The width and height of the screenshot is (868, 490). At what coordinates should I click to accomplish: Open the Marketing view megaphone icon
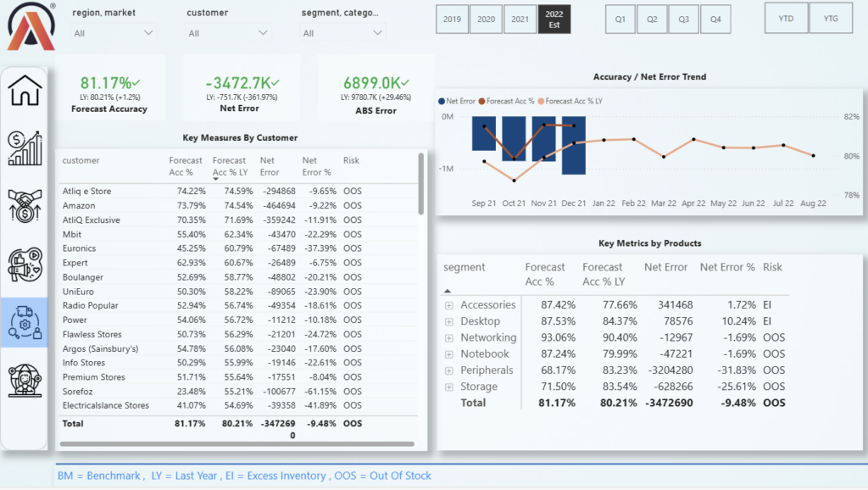pos(25,264)
